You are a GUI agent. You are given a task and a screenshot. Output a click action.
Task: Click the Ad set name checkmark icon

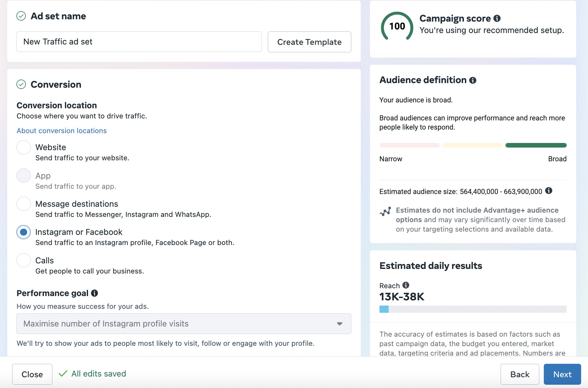click(21, 16)
